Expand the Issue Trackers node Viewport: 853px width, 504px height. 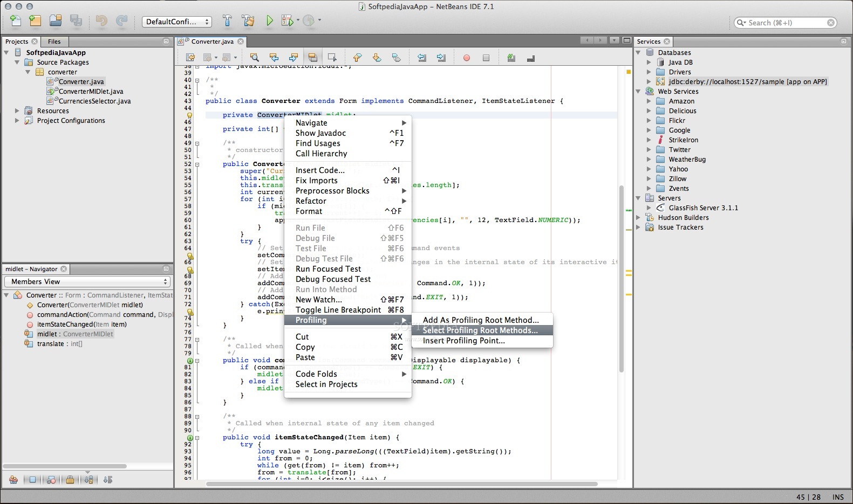[638, 227]
